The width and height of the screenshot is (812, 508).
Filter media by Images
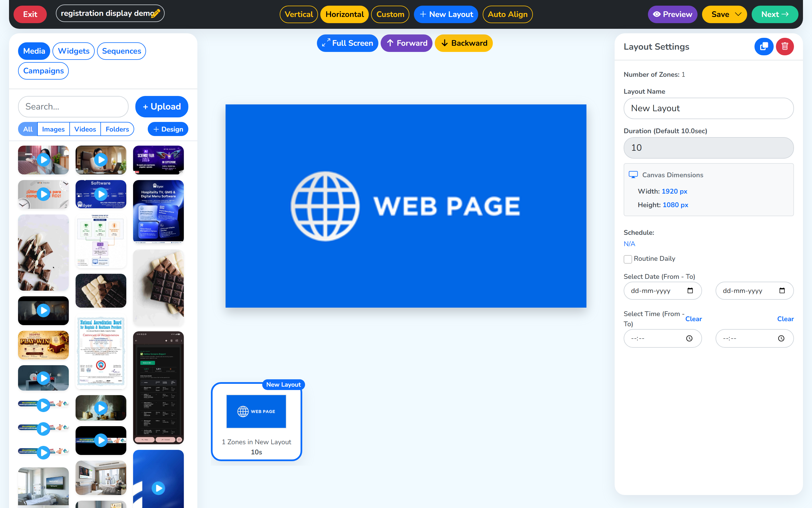tap(53, 129)
